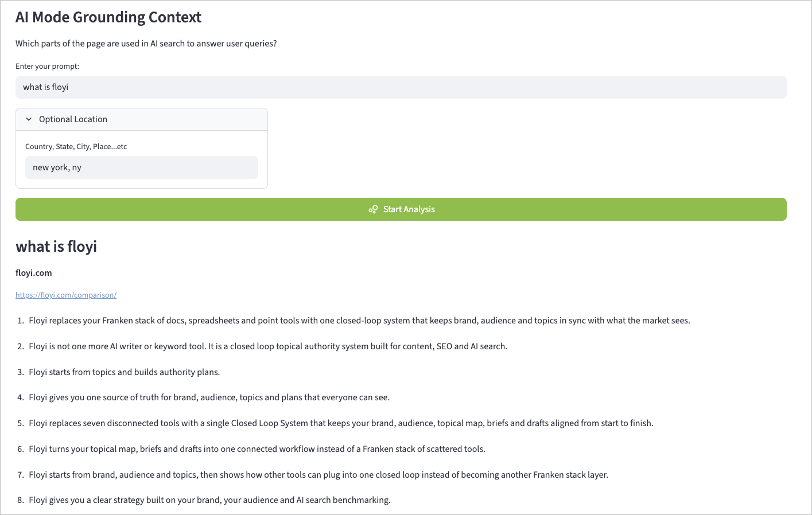
Task: Click result 6 about one connected workflow
Action: 257,449
